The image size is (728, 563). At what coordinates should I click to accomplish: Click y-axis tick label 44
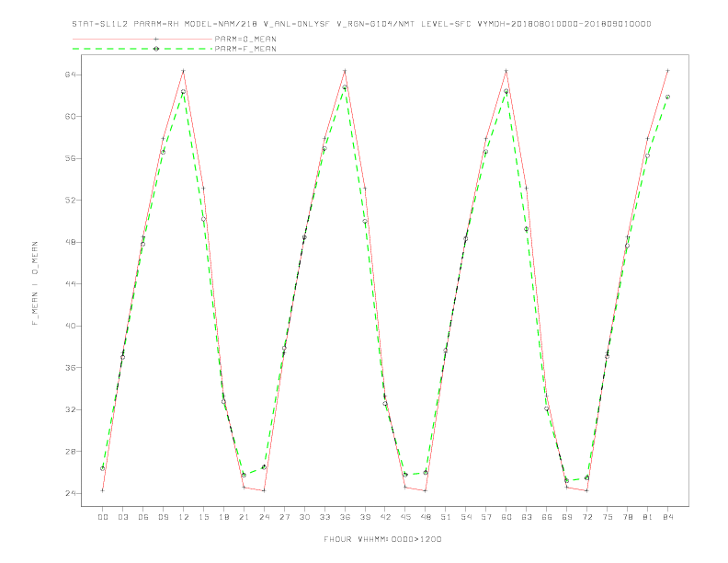71,284
